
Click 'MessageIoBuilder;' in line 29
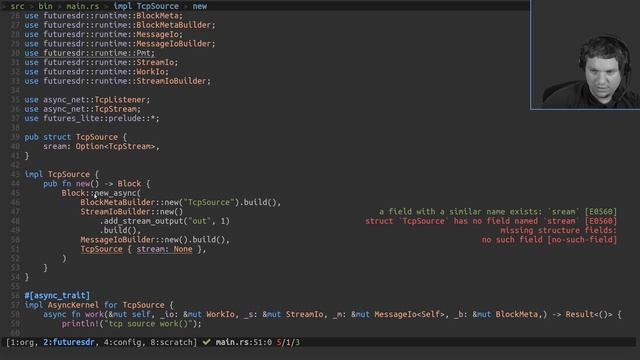(x=176, y=44)
